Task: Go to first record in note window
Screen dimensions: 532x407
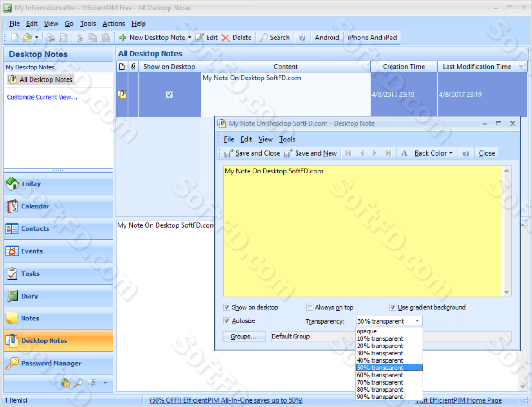Action: point(348,153)
